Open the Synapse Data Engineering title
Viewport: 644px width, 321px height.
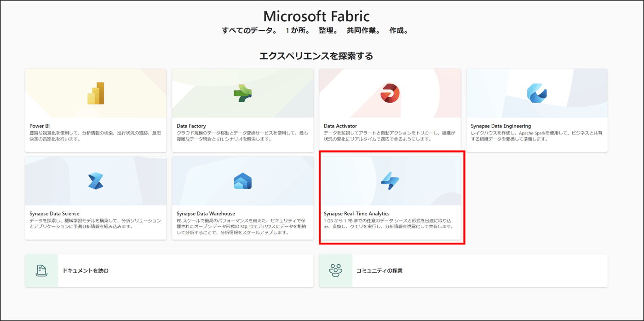click(x=501, y=126)
